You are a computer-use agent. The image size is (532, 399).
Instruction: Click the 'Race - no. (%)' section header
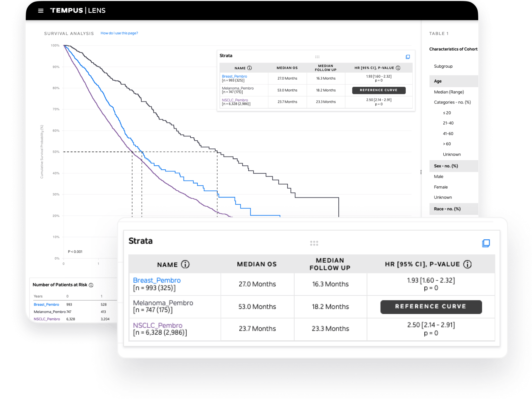point(453,209)
